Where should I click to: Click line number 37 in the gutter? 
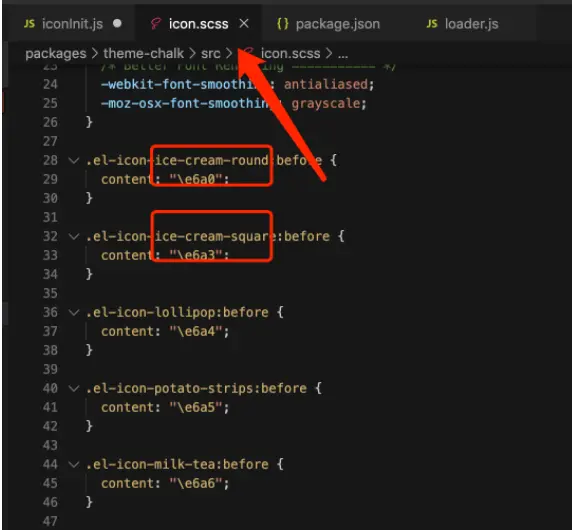coord(50,331)
